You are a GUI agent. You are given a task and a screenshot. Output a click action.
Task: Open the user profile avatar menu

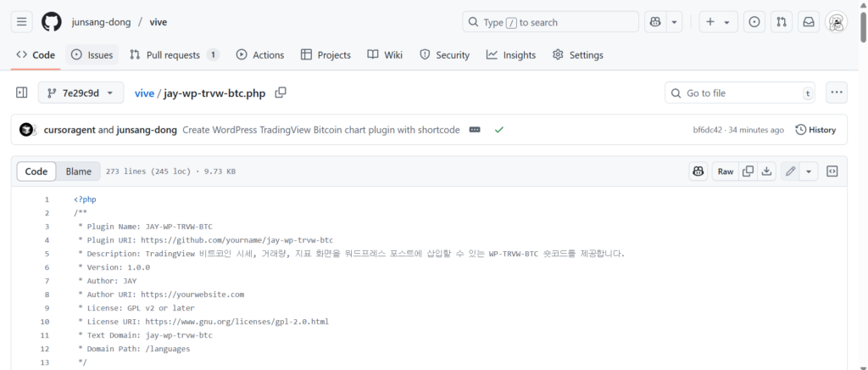(x=837, y=22)
